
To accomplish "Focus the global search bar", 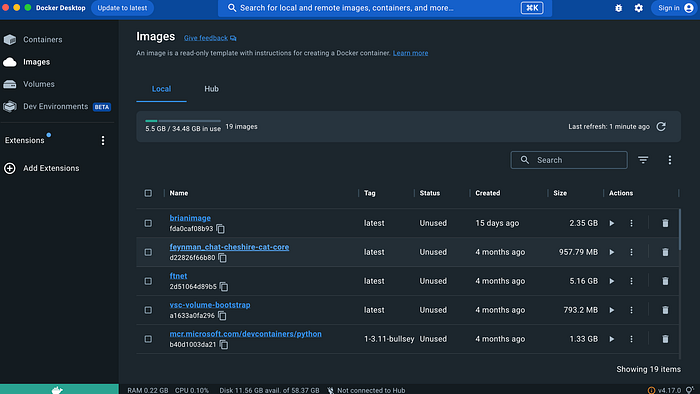I will coord(385,8).
